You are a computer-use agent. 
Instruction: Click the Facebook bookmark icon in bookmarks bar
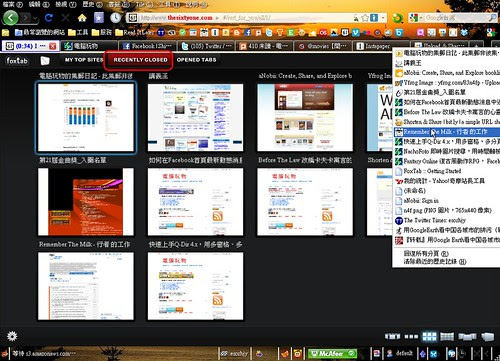click(248, 32)
